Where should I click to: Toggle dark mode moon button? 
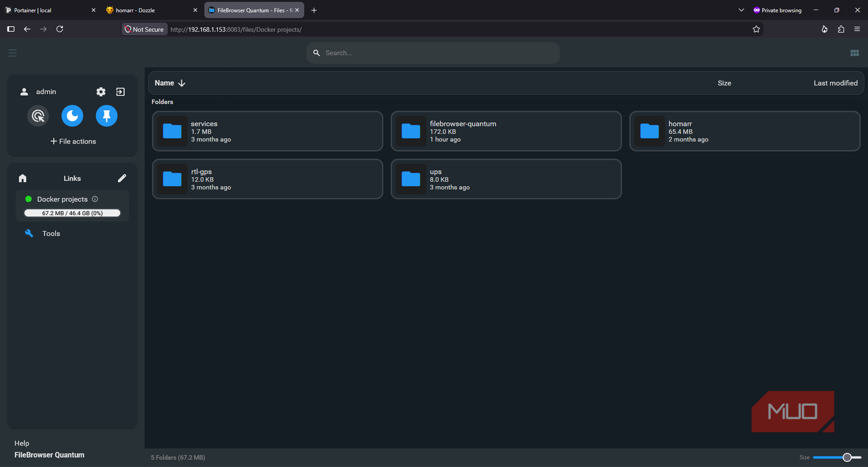tap(72, 116)
